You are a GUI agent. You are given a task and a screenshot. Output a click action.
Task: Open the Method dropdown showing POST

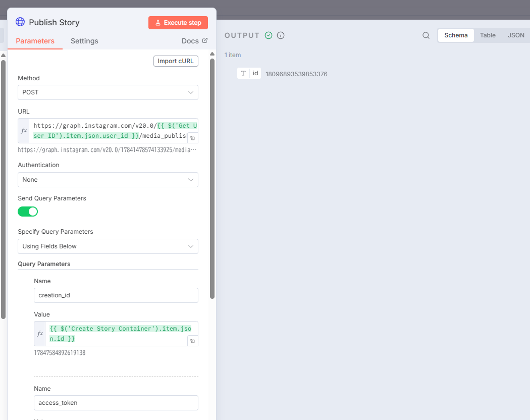pyautogui.click(x=108, y=92)
